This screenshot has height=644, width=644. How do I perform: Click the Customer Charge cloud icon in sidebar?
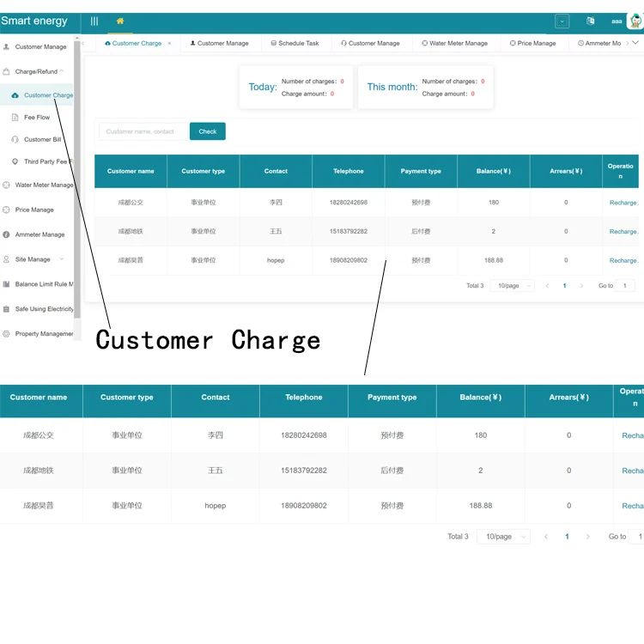pos(15,95)
